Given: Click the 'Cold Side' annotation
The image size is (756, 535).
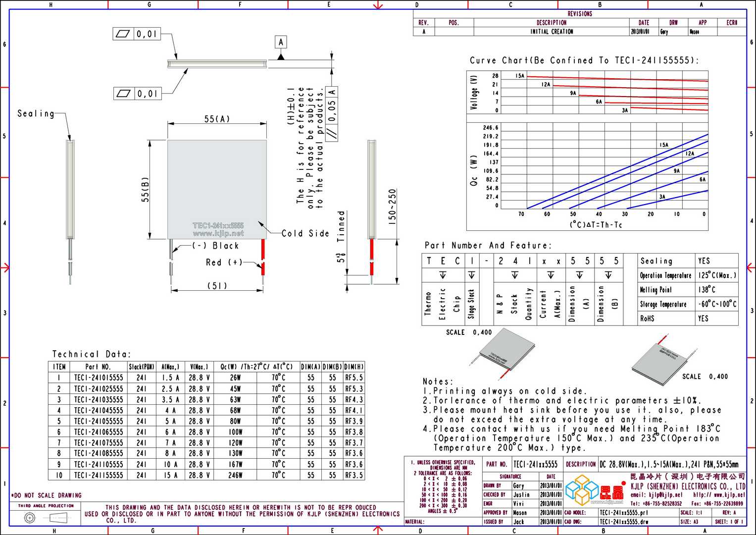Looking at the screenshot, I should (305, 233).
